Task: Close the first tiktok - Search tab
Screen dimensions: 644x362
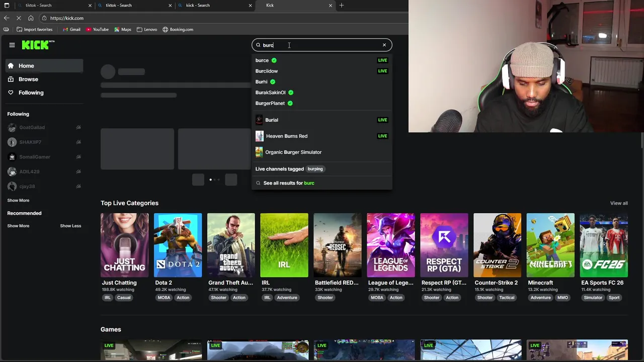Action: point(90,5)
